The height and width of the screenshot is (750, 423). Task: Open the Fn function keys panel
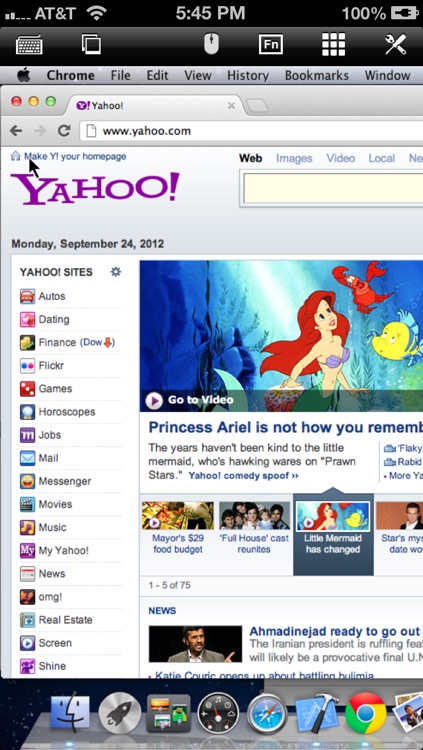pos(270,45)
